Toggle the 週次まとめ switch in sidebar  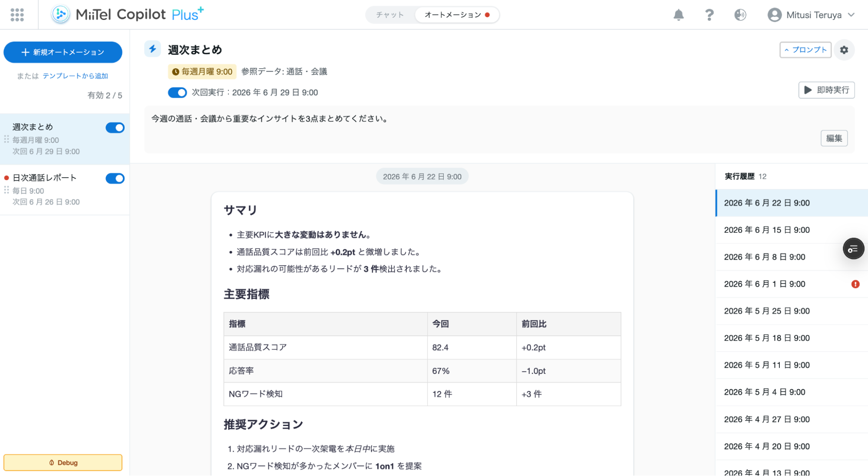(115, 128)
